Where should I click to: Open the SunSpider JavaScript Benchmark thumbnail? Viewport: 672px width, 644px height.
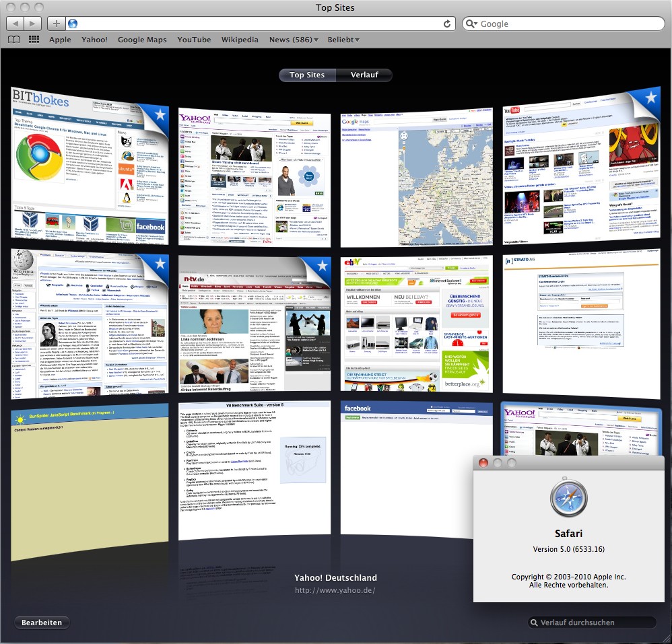point(90,482)
